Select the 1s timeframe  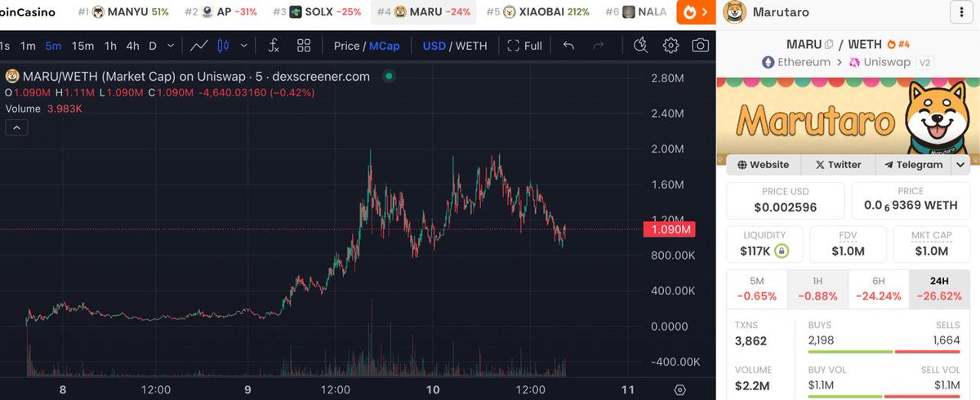[5, 46]
